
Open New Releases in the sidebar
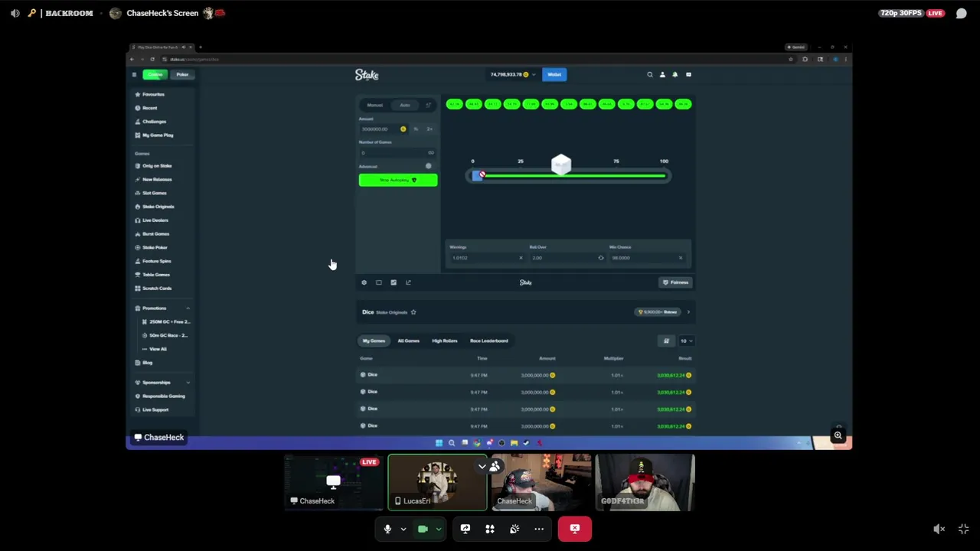(156, 180)
